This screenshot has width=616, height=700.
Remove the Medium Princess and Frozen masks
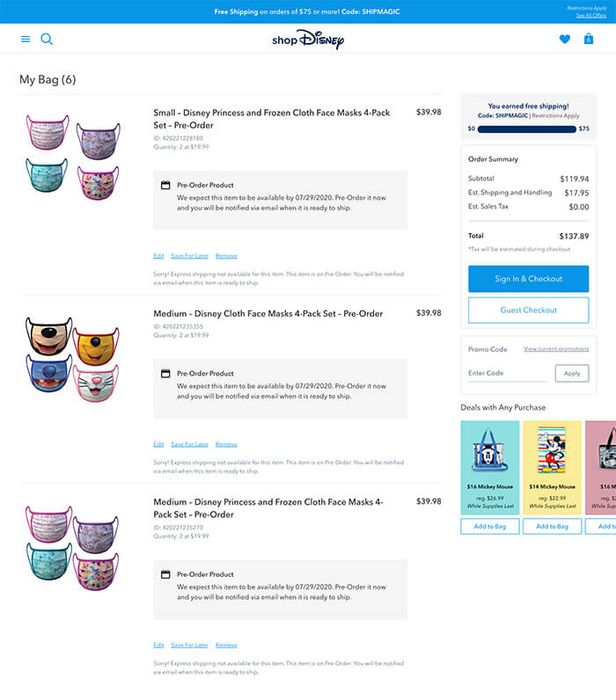[x=226, y=645]
